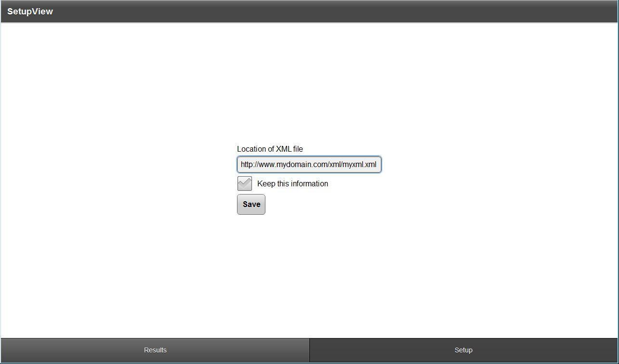Click empty white area above the form
The image size is (619, 364).
pos(308,82)
